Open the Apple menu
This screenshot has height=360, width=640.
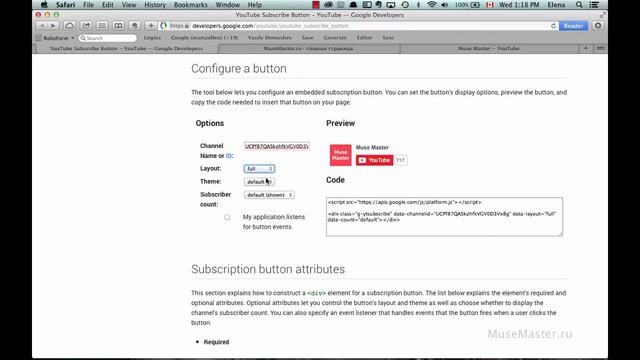[44, 5]
